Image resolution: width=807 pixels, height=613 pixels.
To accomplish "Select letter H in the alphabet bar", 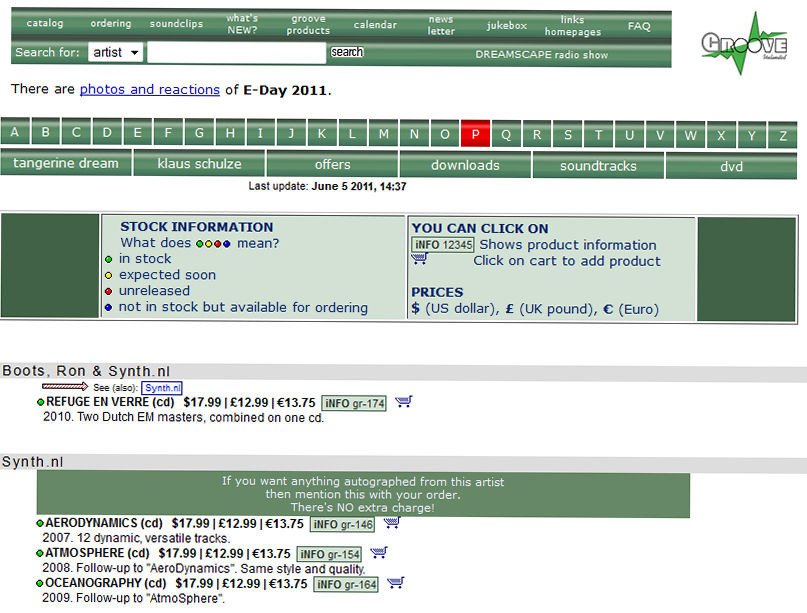I will (230, 133).
